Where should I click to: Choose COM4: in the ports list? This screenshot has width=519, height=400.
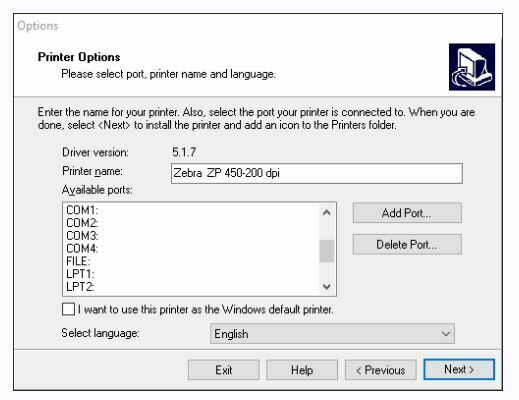191,248
